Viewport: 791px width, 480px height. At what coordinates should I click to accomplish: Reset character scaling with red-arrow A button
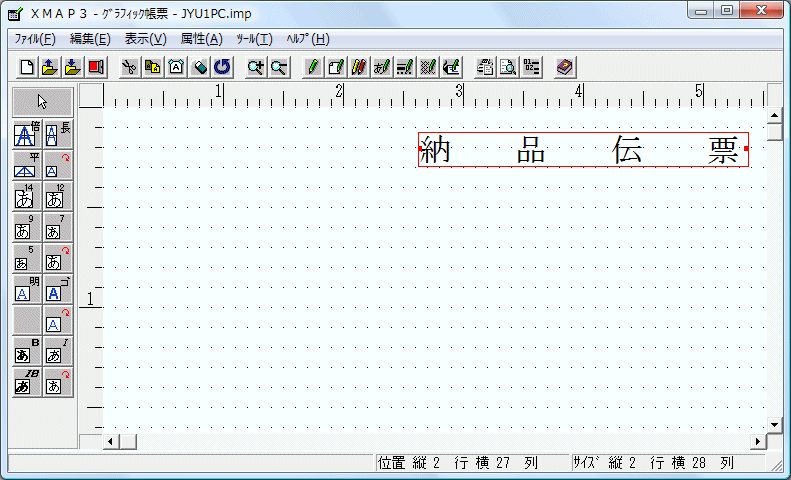(x=58, y=165)
